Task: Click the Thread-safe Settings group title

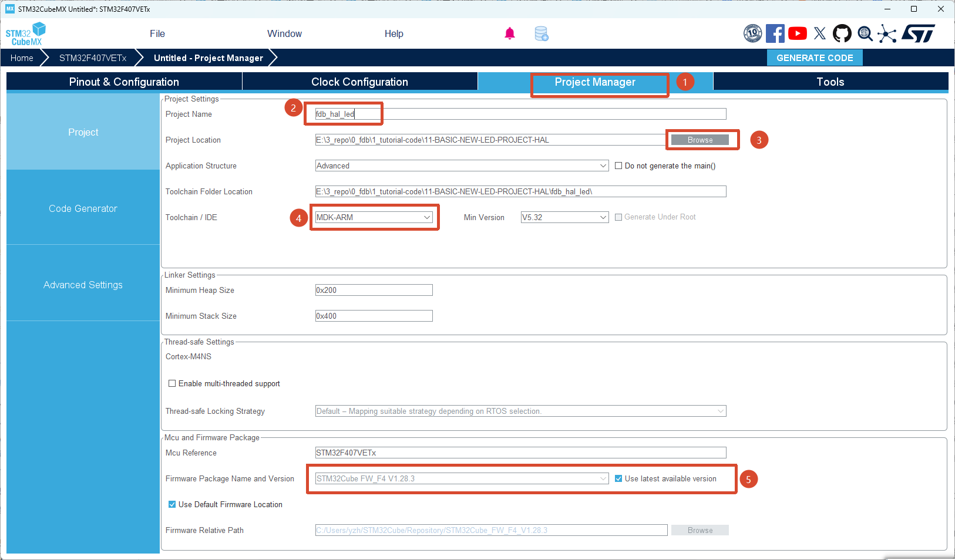Action: tap(199, 342)
